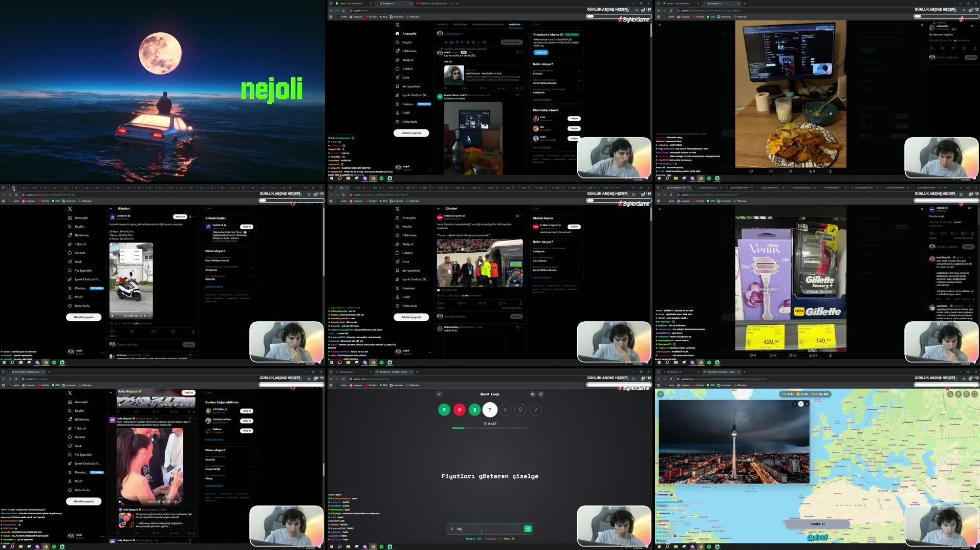The image size is (980, 550).
Task: Switch to the Sana özel tab on X home
Action: [442, 25]
